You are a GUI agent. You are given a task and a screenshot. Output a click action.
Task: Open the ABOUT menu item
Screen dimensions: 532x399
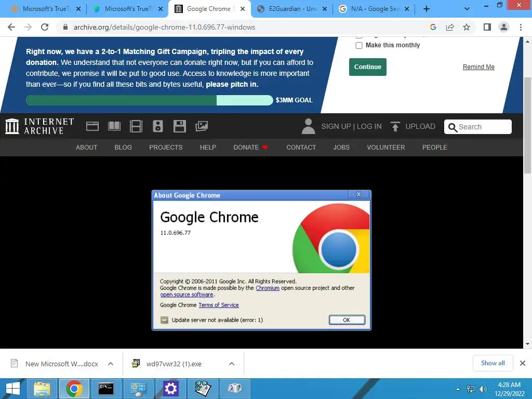tap(87, 147)
